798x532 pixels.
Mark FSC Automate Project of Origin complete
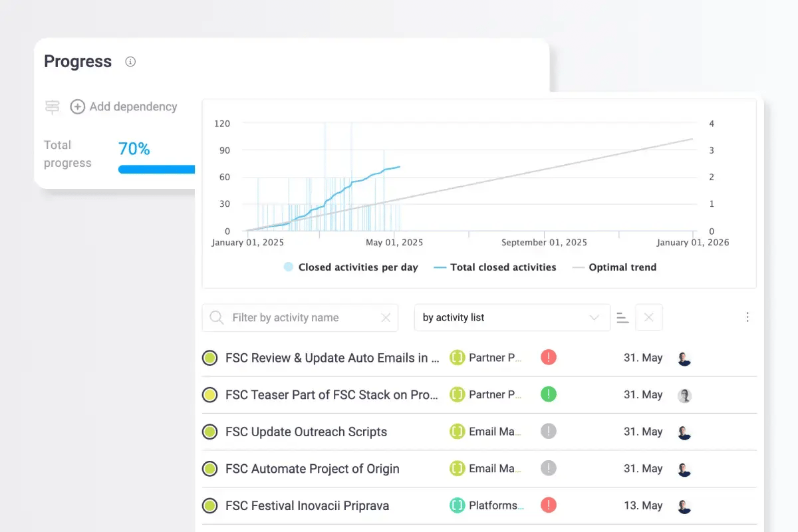(x=209, y=469)
